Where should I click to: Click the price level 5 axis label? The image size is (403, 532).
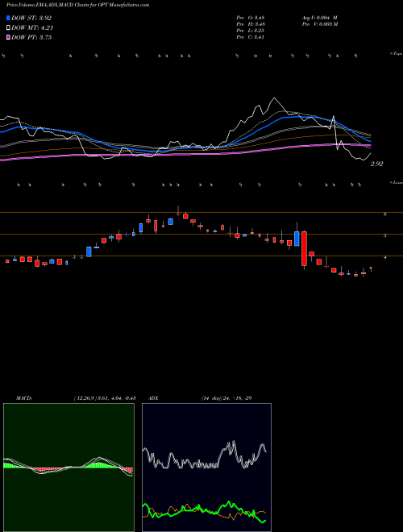385,235
